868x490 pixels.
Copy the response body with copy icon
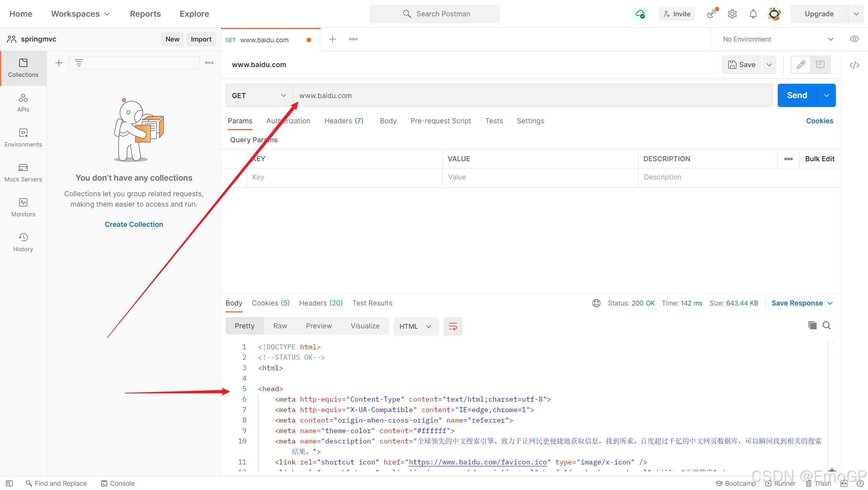tap(812, 325)
